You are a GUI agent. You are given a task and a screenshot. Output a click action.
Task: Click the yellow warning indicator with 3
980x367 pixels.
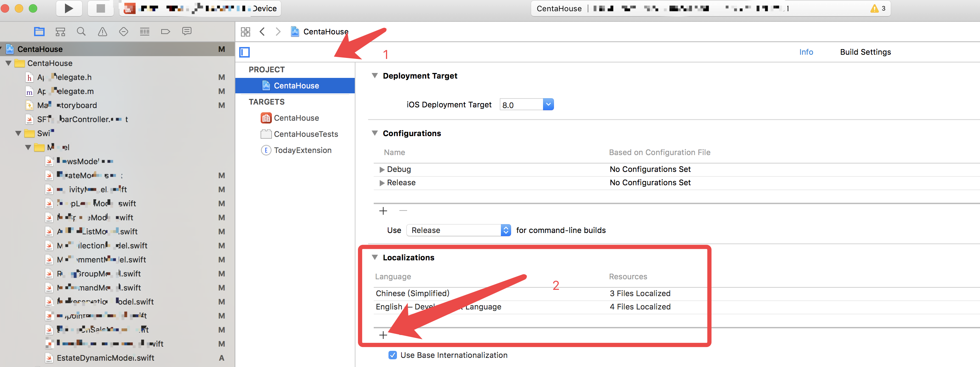878,8
